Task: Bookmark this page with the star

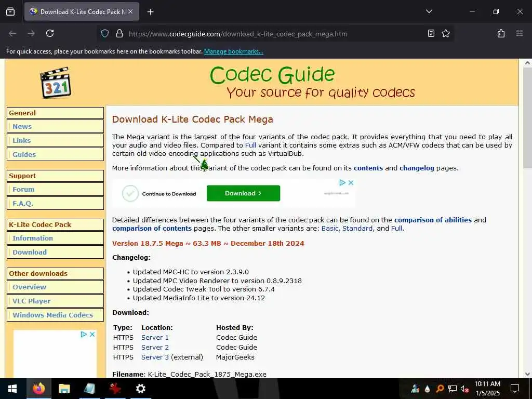Action: click(x=445, y=33)
